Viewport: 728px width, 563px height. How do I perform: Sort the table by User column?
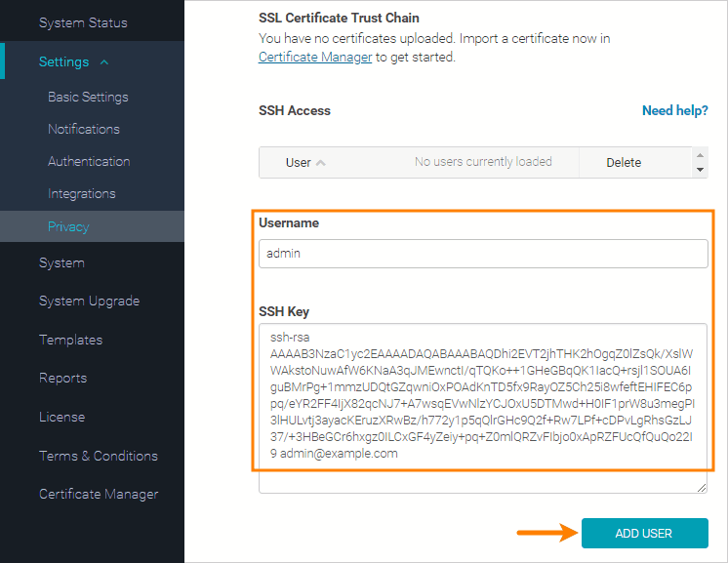[304, 162]
